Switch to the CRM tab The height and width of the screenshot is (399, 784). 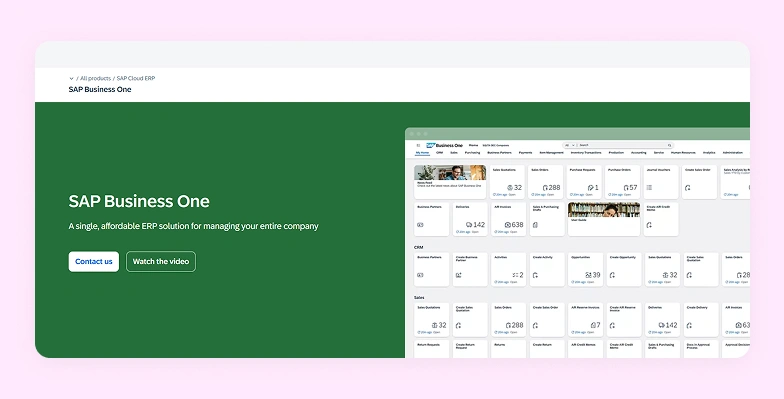pos(440,153)
